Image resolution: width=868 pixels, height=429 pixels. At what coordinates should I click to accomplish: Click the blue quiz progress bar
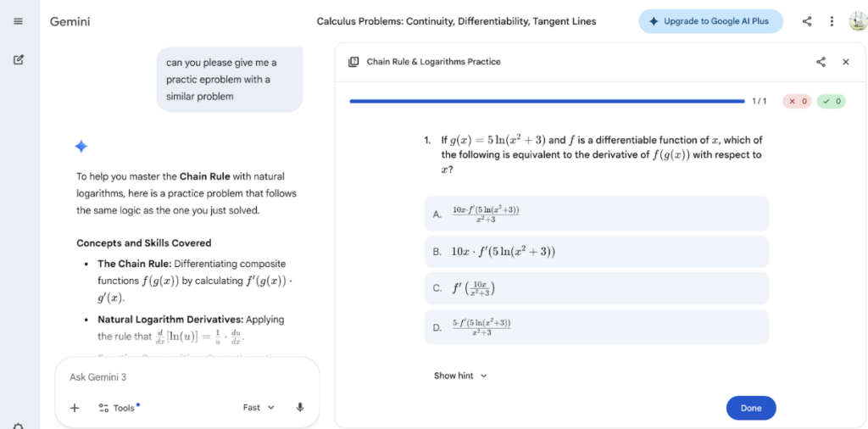(x=547, y=101)
